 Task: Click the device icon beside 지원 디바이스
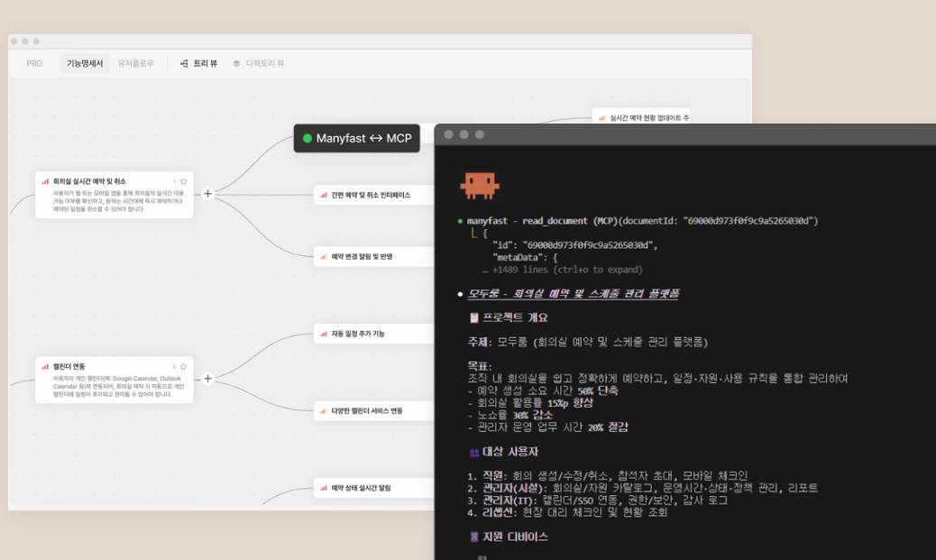coord(474,537)
